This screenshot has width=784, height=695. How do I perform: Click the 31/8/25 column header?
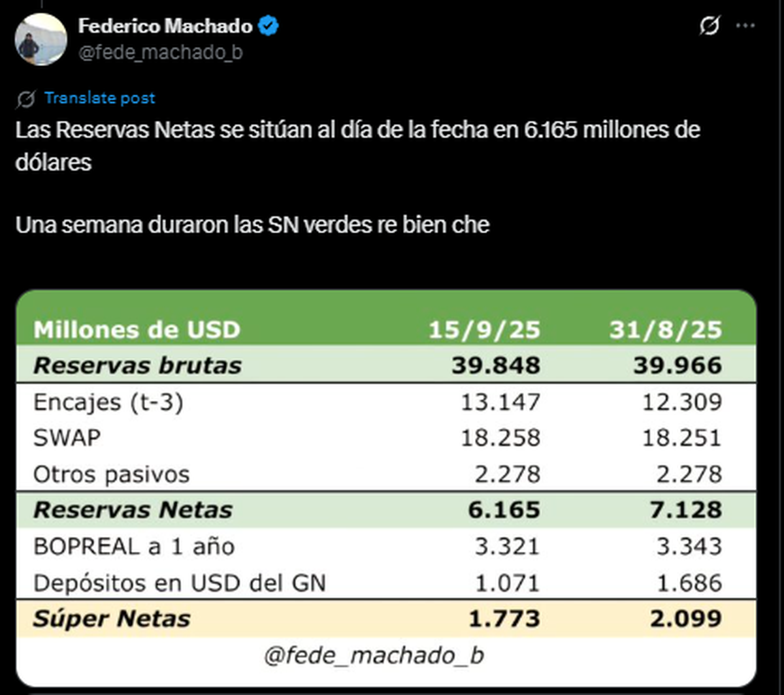click(x=665, y=330)
